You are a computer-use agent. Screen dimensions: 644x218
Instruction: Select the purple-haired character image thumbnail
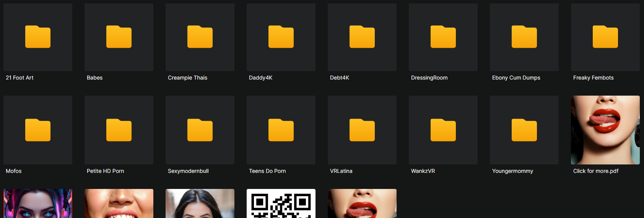[x=38, y=203]
